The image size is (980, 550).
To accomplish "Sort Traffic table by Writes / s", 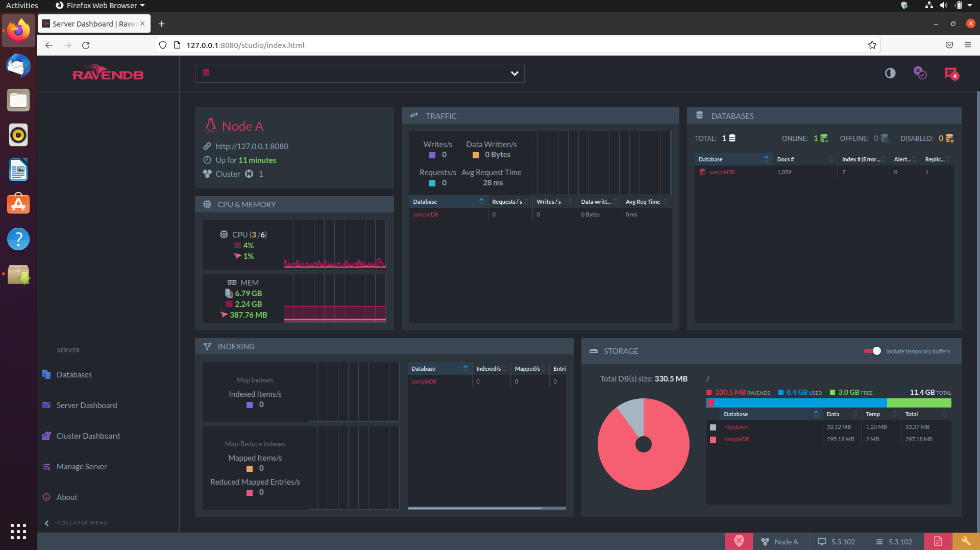I will point(554,202).
